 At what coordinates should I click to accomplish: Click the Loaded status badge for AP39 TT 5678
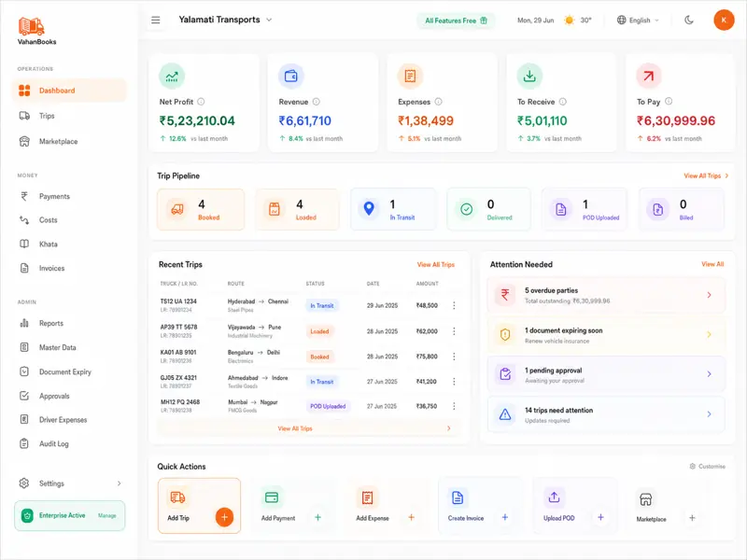(x=319, y=331)
